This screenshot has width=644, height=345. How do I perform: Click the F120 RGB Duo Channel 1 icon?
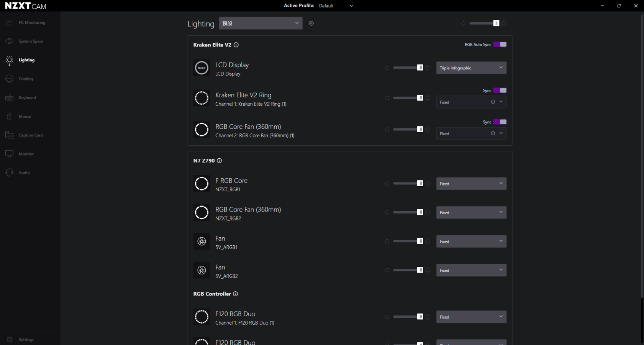202,317
